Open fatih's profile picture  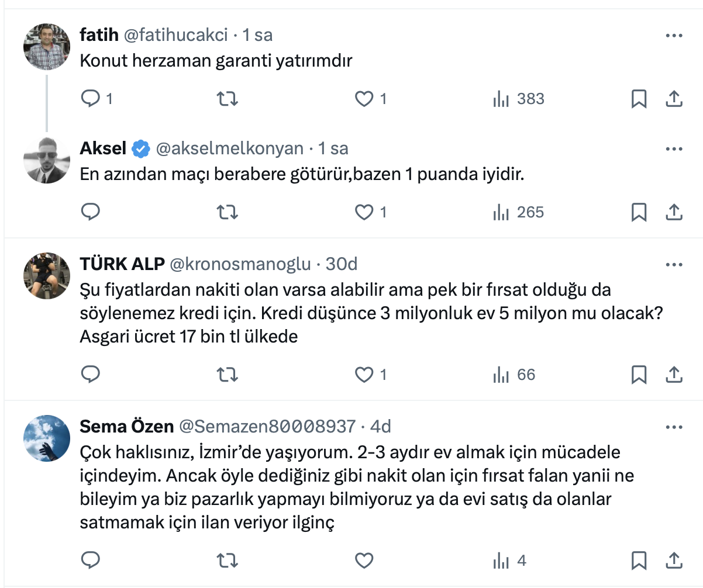(47, 47)
